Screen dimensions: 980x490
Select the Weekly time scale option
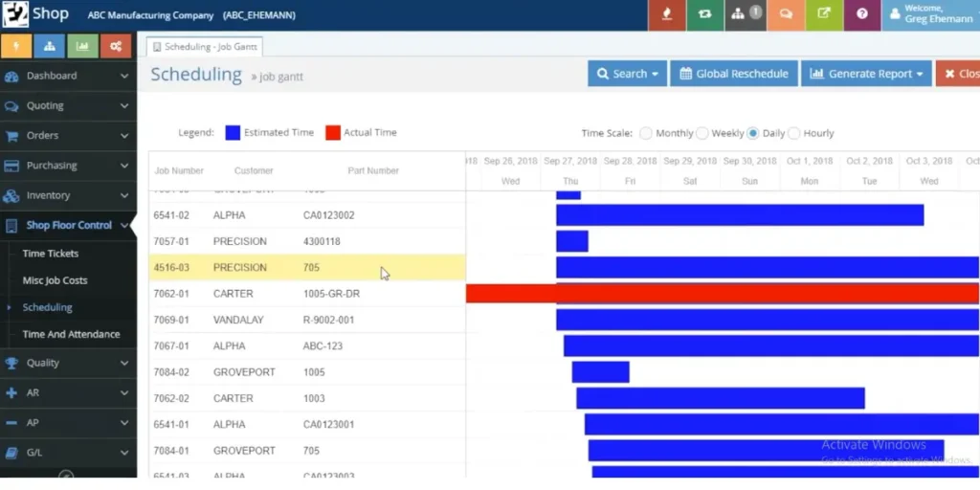(x=702, y=133)
